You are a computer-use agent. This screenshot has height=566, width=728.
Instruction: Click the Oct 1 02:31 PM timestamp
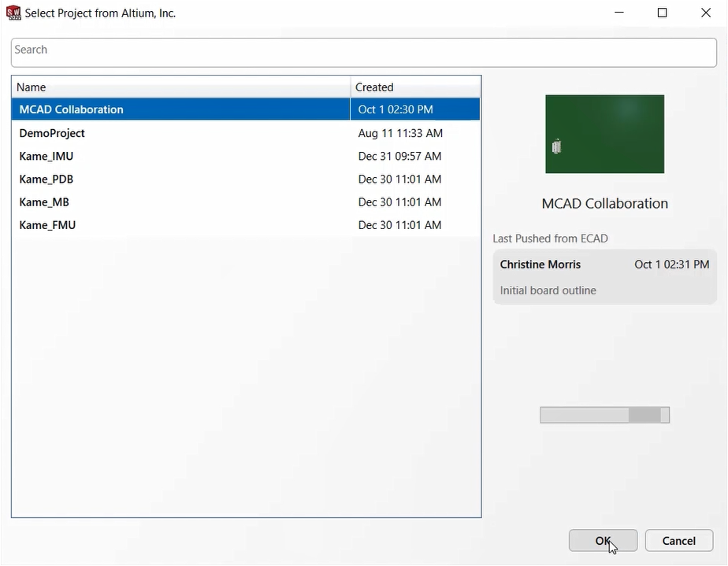pos(671,264)
